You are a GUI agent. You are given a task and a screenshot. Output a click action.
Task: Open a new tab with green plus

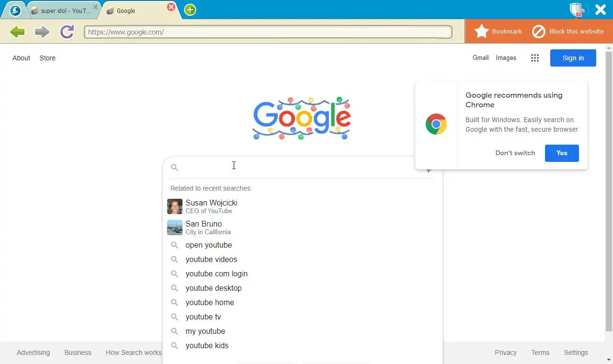click(190, 10)
